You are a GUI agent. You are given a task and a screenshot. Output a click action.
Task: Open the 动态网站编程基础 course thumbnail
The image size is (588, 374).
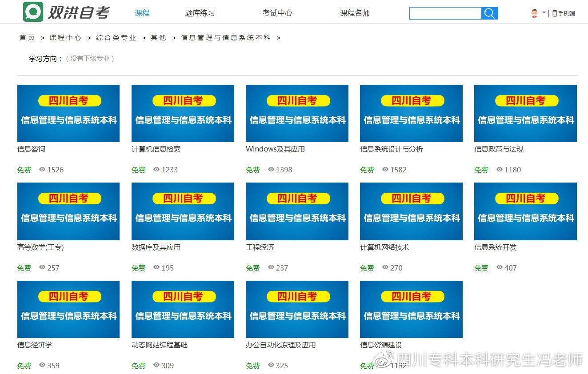point(183,309)
